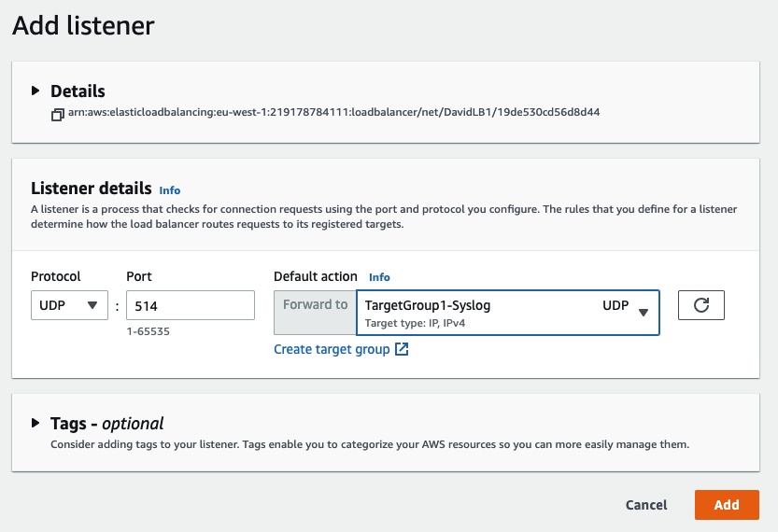Click the target group dropdown caret arrow

(643, 313)
